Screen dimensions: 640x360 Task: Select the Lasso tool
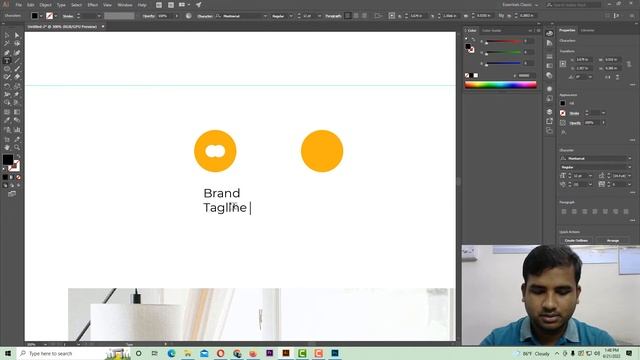pos(17,43)
